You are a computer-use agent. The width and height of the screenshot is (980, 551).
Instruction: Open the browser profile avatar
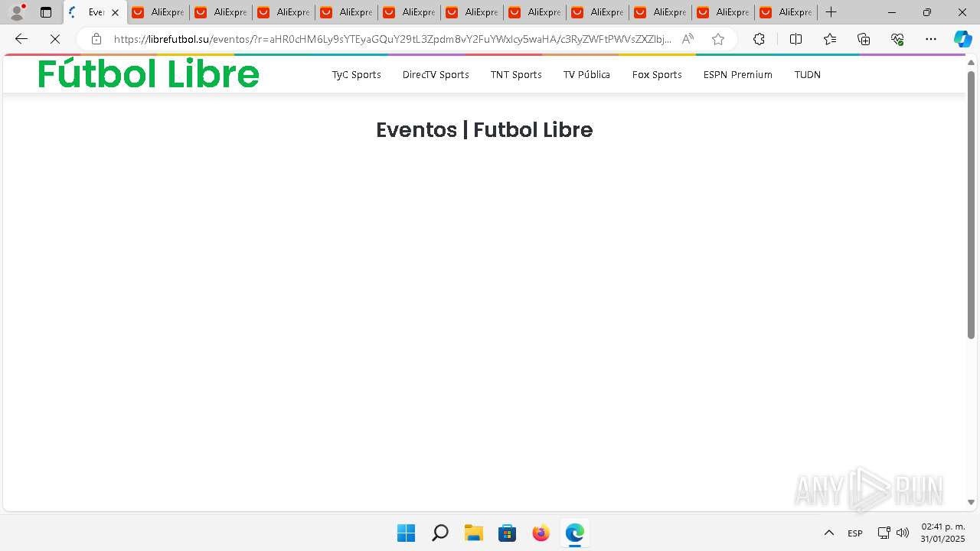tap(17, 12)
